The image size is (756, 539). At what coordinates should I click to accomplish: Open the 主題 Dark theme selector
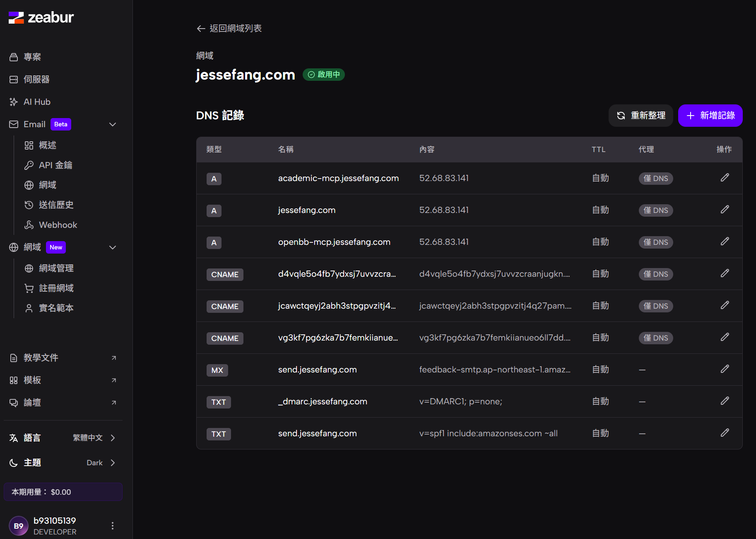63,463
